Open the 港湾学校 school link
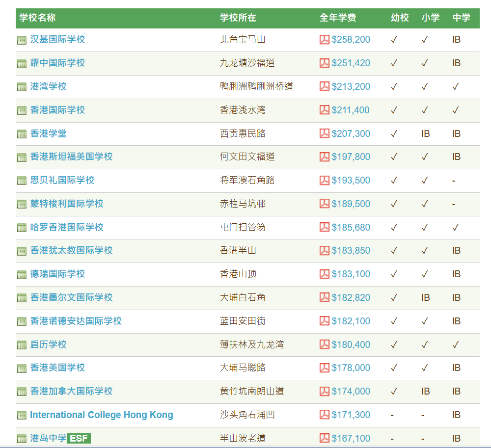This screenshot has height=448, width=491. click(48, 86)
